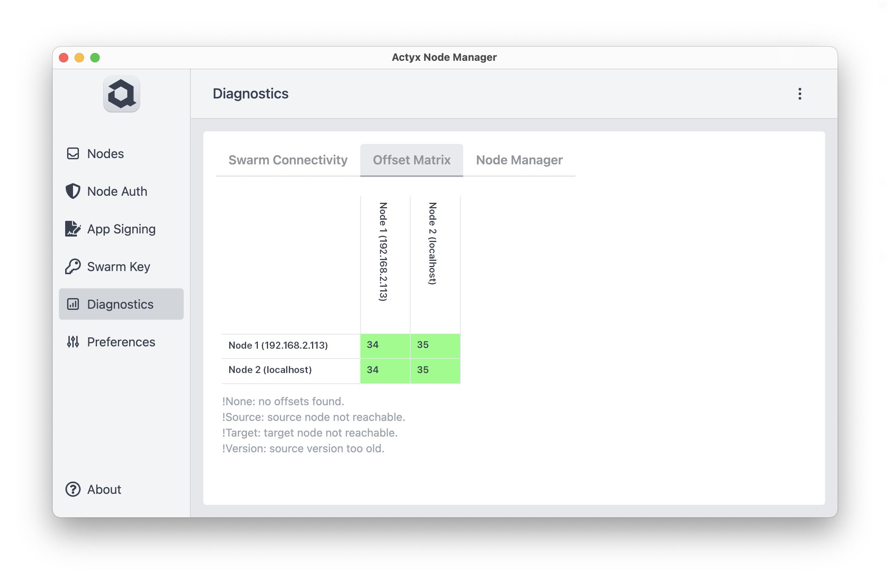Click the green maximize window button
This screenshot has width=891, height=588.
pyautogui.click(x=95, y=58)
